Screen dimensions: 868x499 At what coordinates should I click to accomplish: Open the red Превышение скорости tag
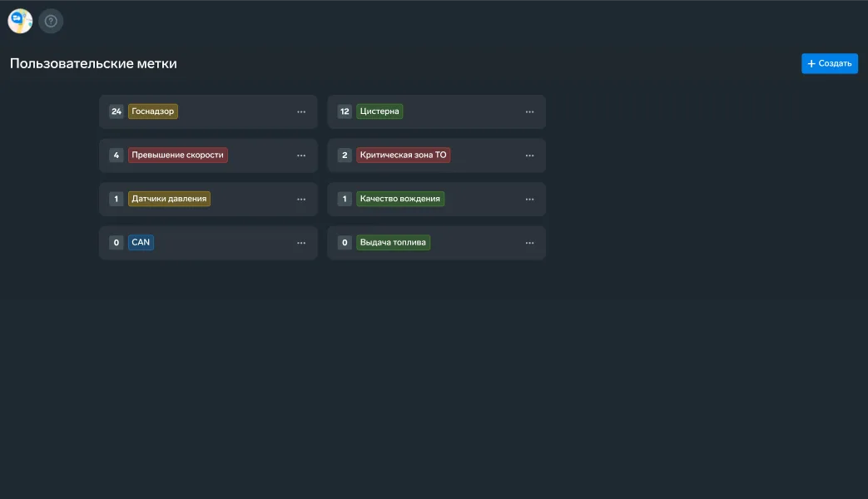178,155
